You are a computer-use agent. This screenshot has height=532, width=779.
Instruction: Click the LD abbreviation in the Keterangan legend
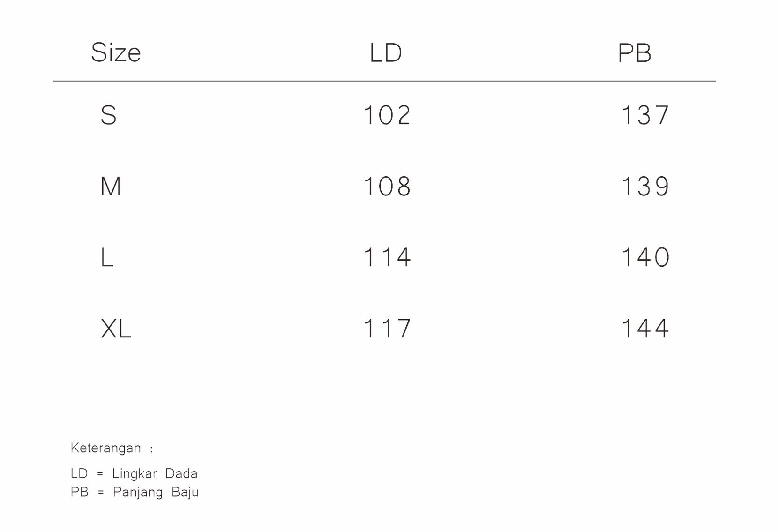tap(79, 474)
